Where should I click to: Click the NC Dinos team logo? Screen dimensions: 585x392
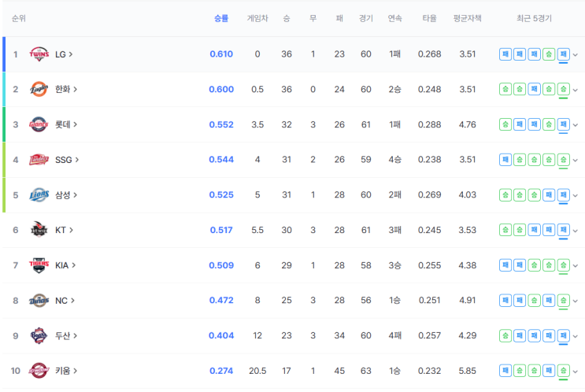coord(39,300)
